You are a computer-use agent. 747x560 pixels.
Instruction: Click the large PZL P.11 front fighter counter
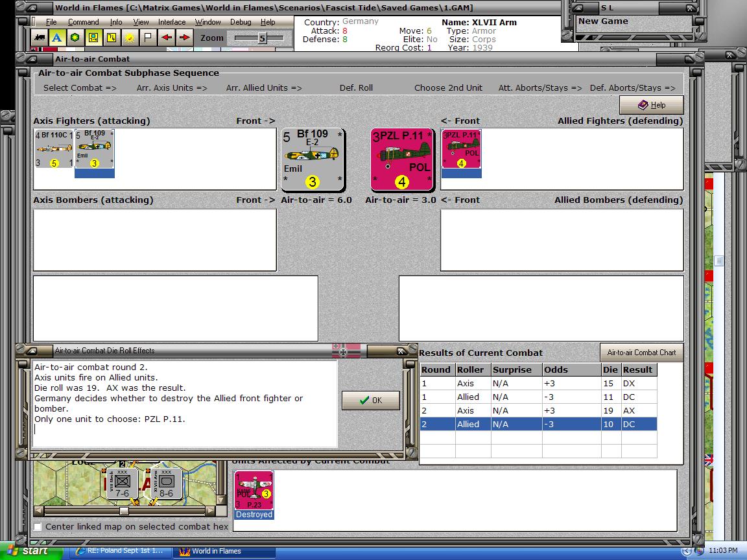point(402,159)
